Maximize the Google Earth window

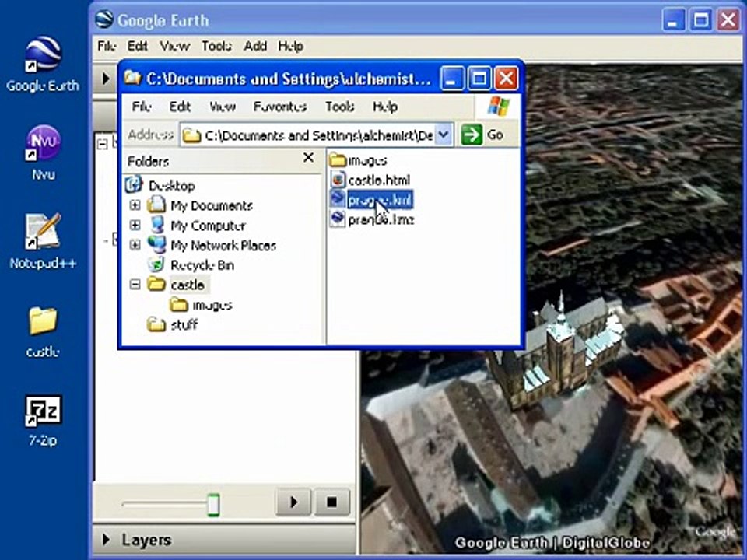tap(701, 20)
